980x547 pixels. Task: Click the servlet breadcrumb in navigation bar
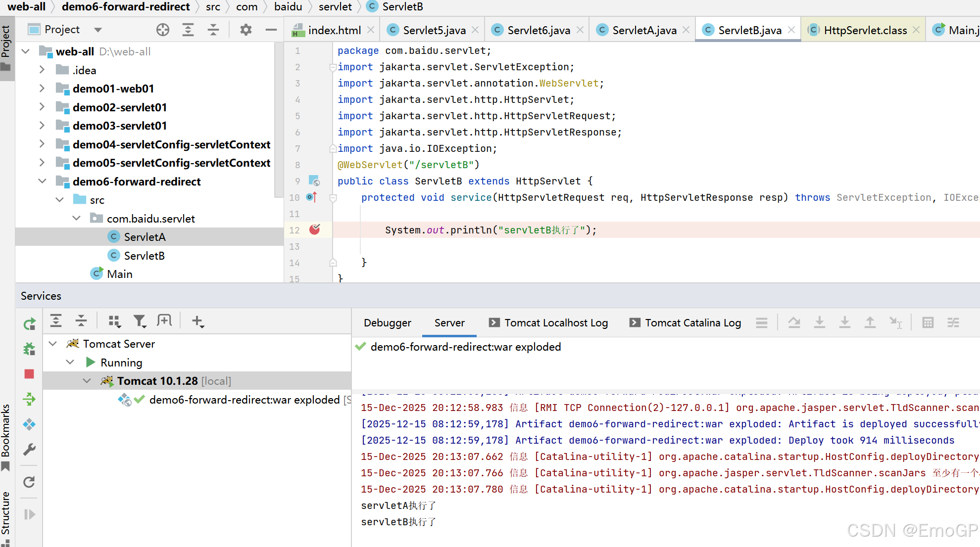point(335,7)
